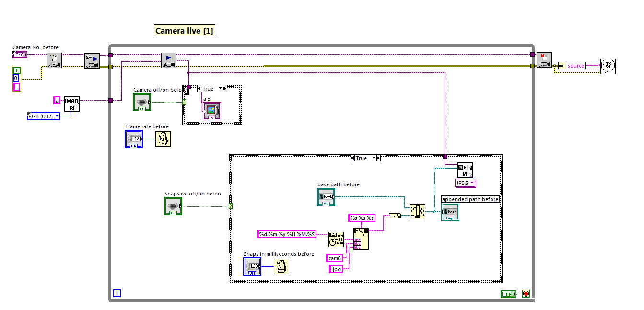Select the Simple Error Handler node
The width and height of the screenshot is (644, 310).
click(x=608, y=66)
